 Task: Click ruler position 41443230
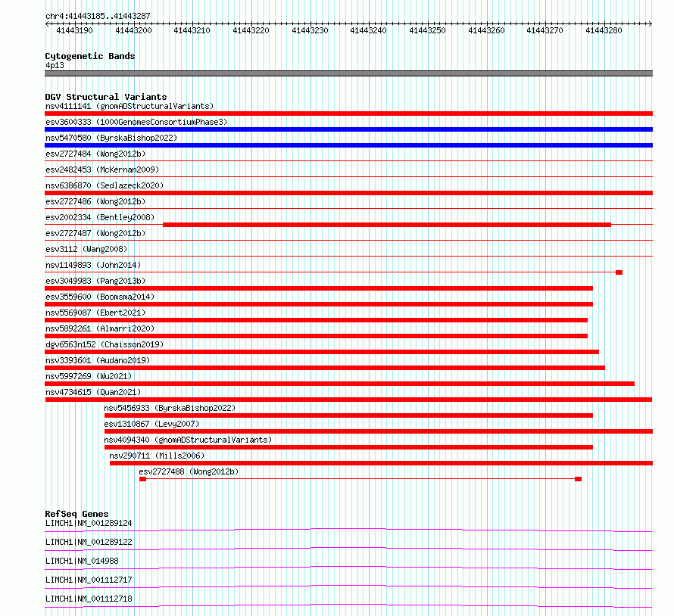(x=310, y=30)
